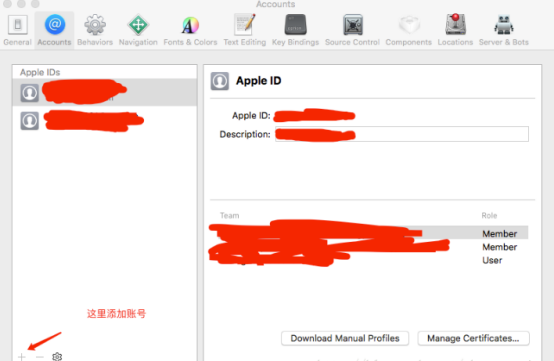Select the first team row with Member role
The image size is (554, 361).
point(369,233)
